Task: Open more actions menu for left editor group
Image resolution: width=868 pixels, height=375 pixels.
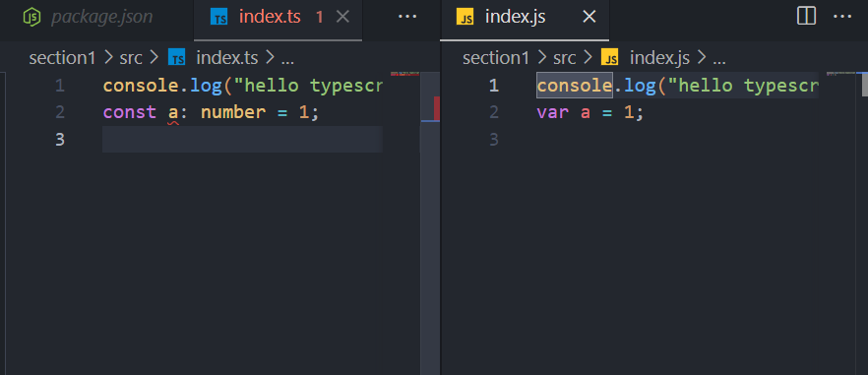Action: (407, 17)
